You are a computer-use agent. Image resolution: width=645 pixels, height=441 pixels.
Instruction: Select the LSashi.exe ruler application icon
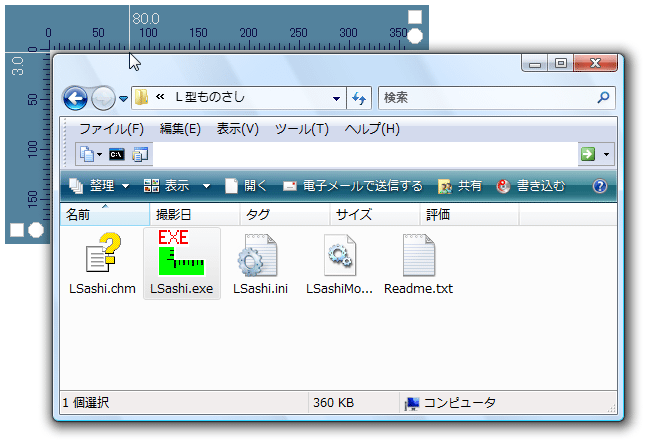tap(181, 253)
